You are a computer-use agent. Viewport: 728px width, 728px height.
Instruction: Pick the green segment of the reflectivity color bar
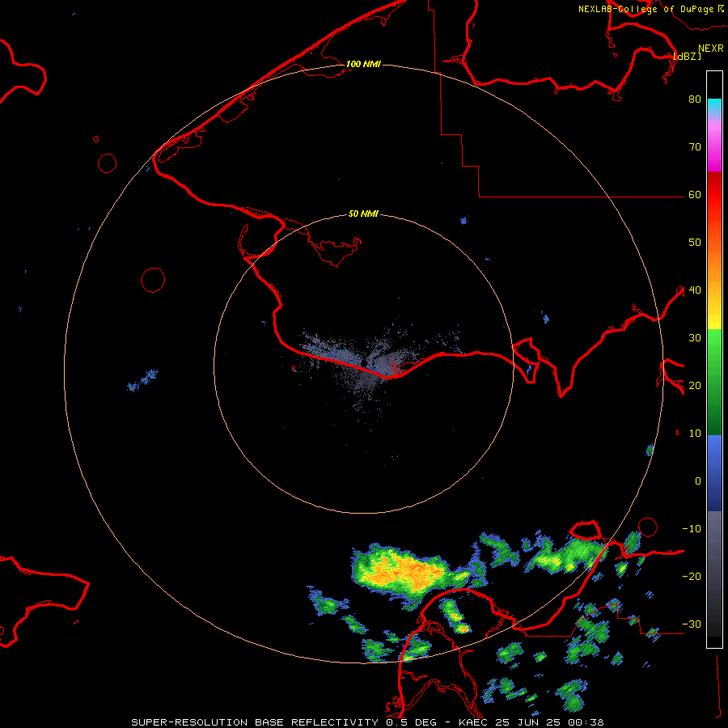point(714,382)
